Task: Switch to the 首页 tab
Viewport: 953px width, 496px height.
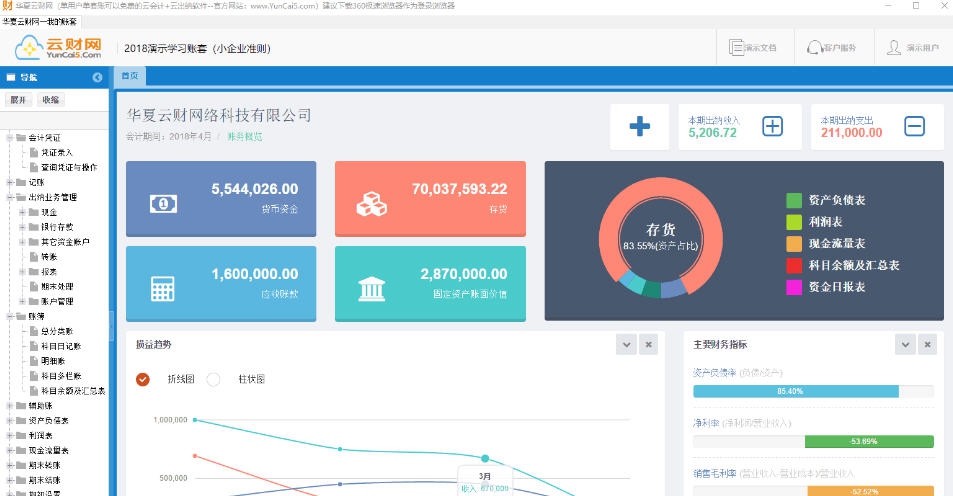Action: pos(130,76)
